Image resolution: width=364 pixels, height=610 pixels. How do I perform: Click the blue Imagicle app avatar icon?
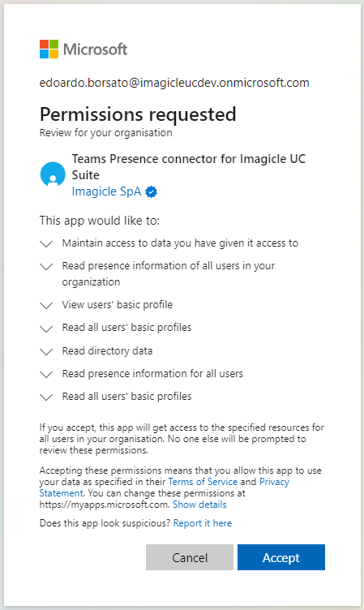click(x=53, y=174)
